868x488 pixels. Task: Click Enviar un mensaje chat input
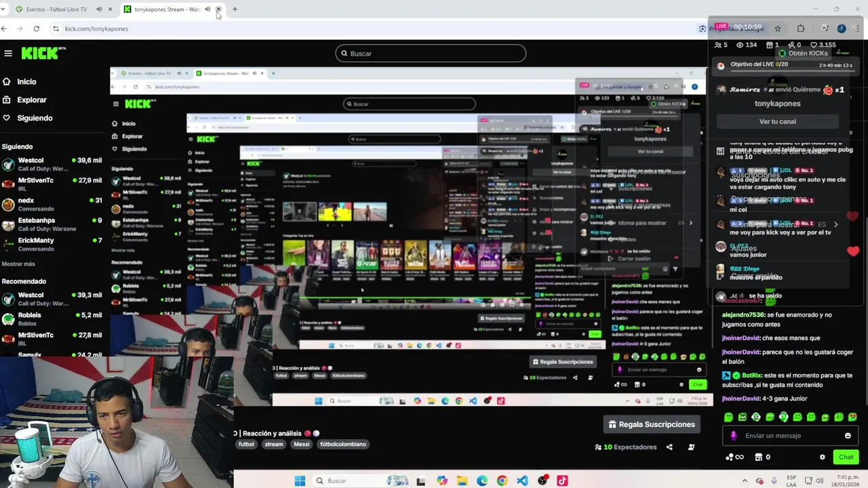tap(790, 436)
